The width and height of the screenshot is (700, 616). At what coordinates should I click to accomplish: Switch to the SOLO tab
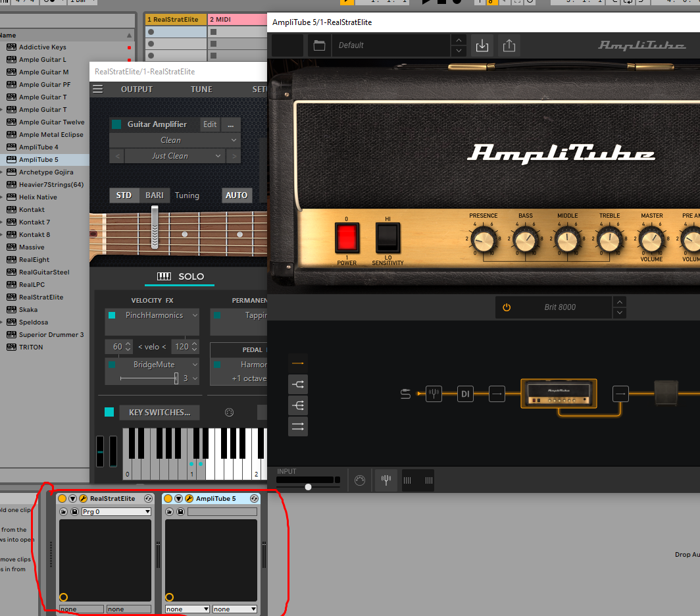[180, 276]
